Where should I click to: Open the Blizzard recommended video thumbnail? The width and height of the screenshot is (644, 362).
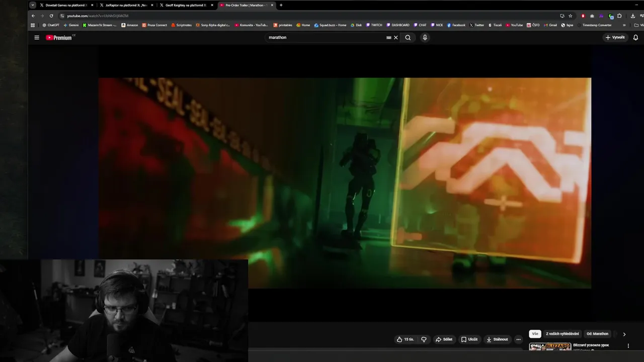[x=550, y=346]
